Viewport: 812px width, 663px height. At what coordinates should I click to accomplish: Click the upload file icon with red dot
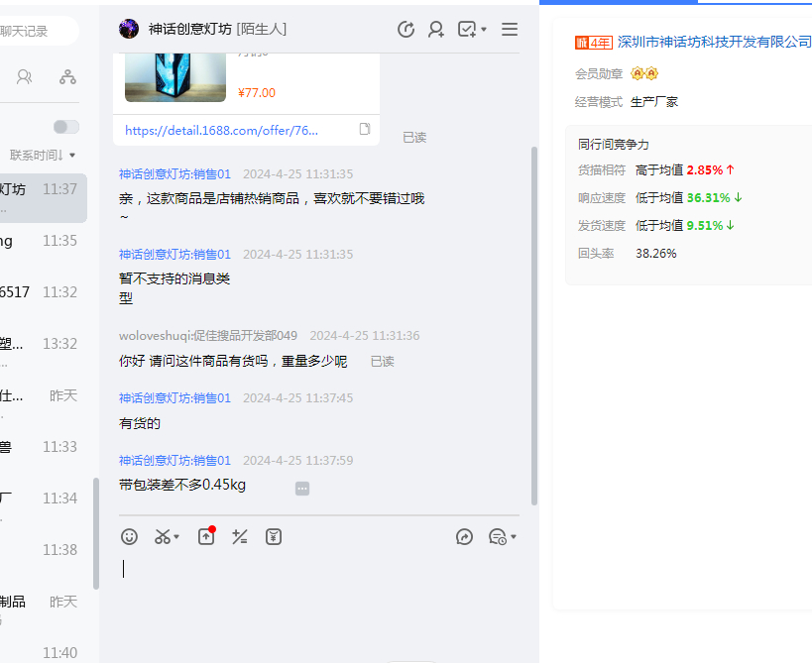point(206,537)
